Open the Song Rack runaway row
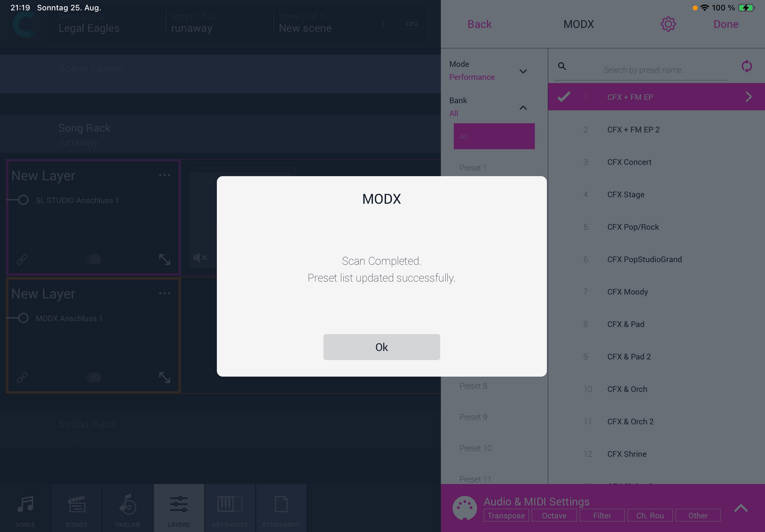The image size is (765, 532). (x=220, y=134)
